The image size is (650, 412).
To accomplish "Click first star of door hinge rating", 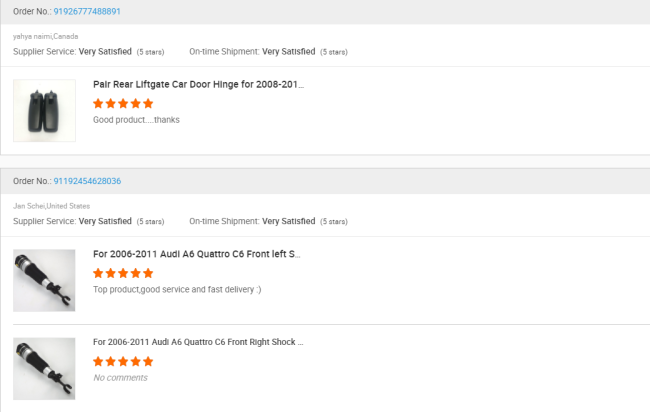I will click(98, 104).
